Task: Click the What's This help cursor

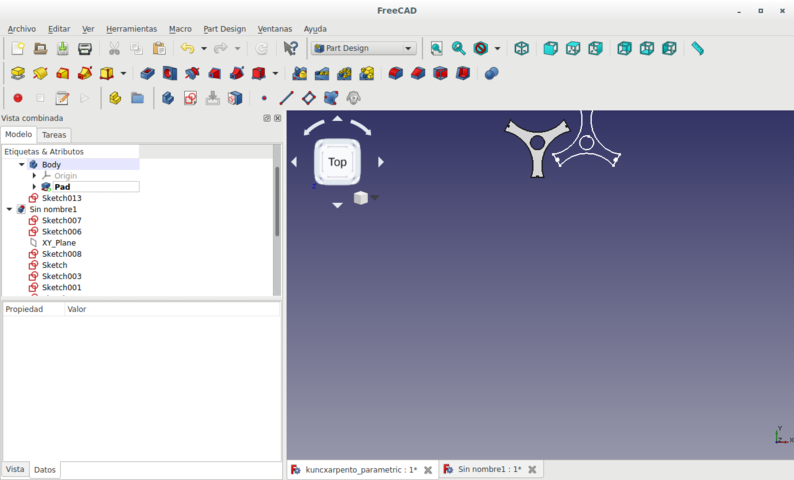Action: coord(290,49)
